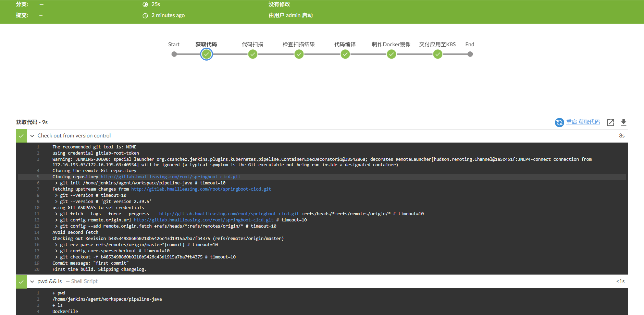Image resolution: width=644 pixels, height=315 pixels.
Task: Collapse the Check out from version control step
Action: (x=32, y=136)
